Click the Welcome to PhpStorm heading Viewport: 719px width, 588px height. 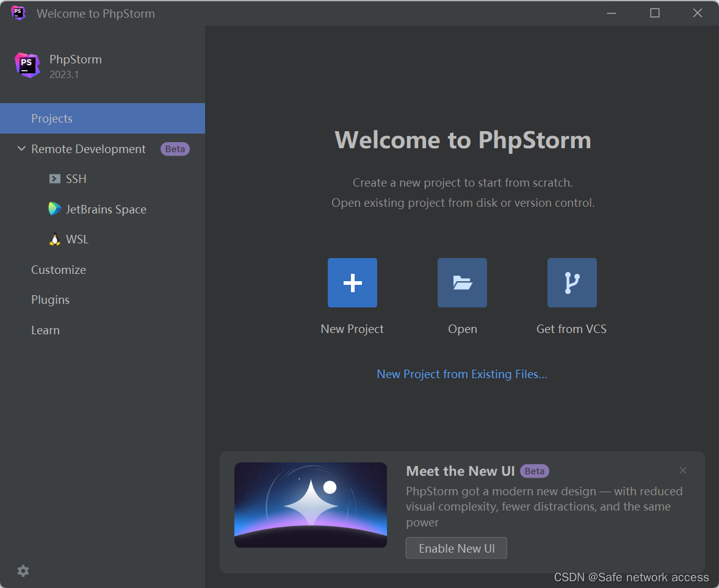click(x=463, y=140)
